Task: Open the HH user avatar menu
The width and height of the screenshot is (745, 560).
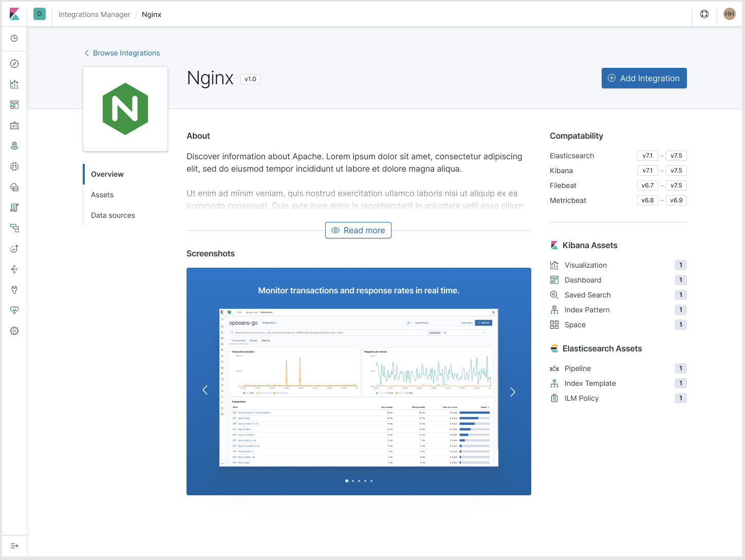Action: tap(730, 14)
